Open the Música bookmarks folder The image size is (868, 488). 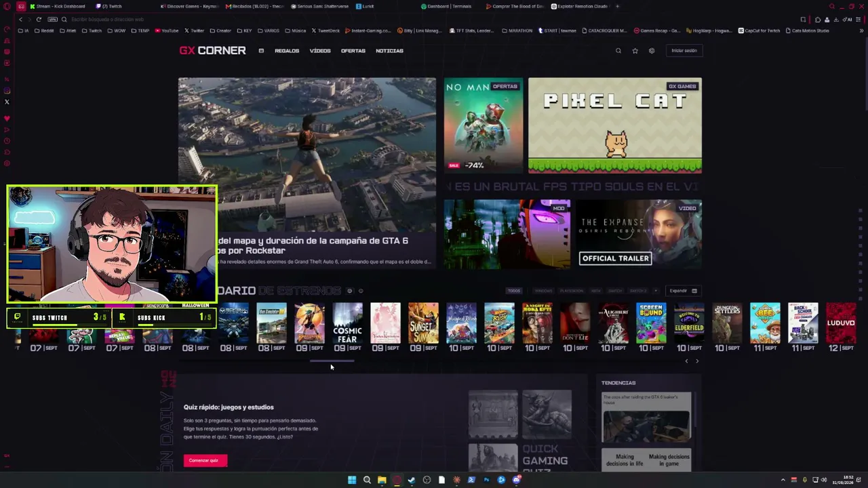pos(295,30)
